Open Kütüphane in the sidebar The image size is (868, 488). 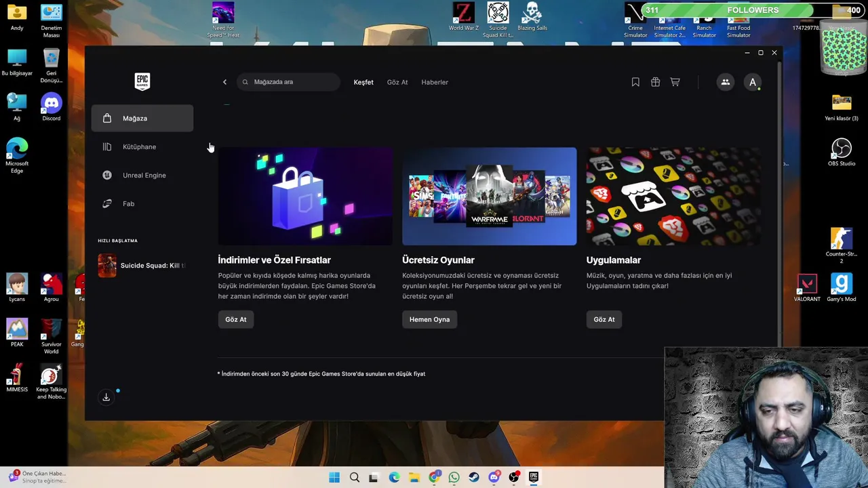pos(142,146)
